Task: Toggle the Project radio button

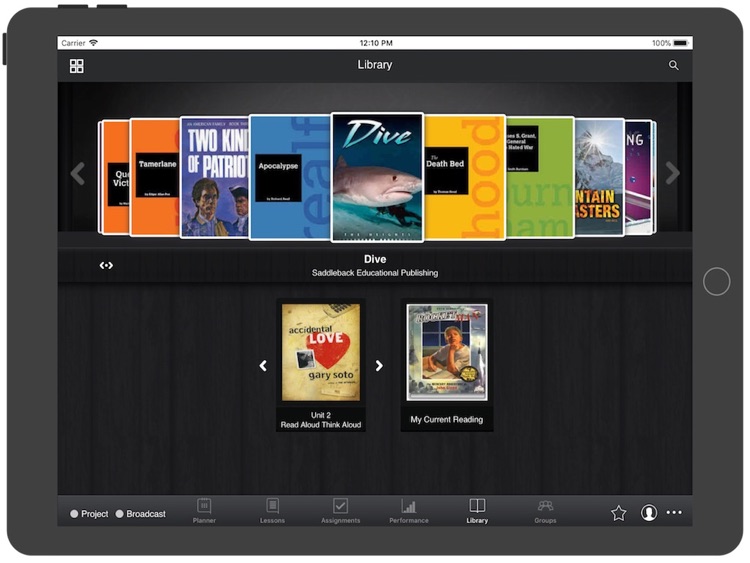Action: point(74,514)
